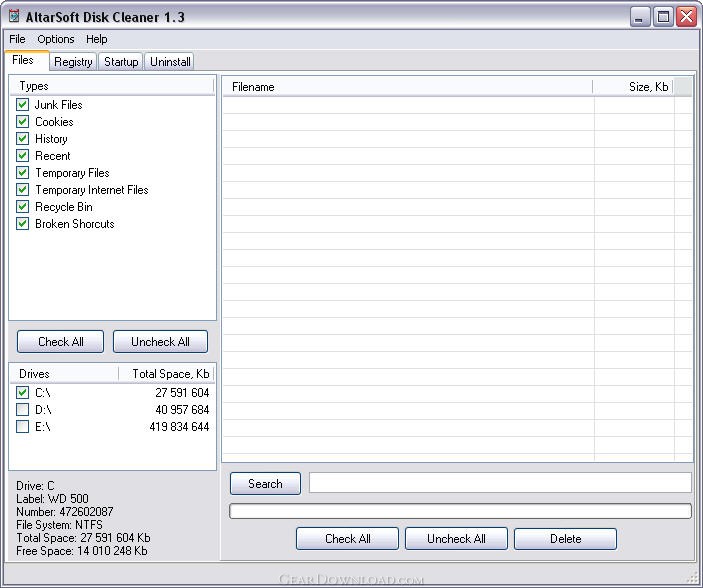Click the progress bar below Search
This screenshot has width=703, height=588.
point(460,511)
